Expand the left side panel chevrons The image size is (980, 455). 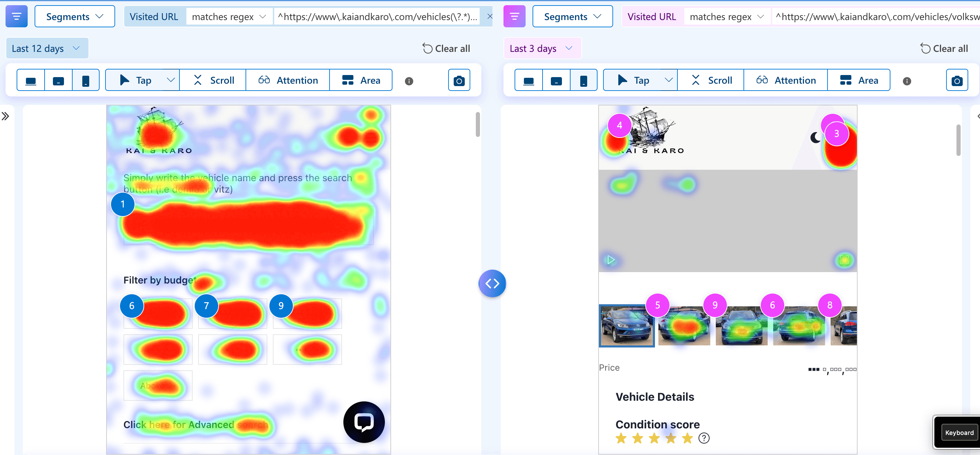point(5,116)
